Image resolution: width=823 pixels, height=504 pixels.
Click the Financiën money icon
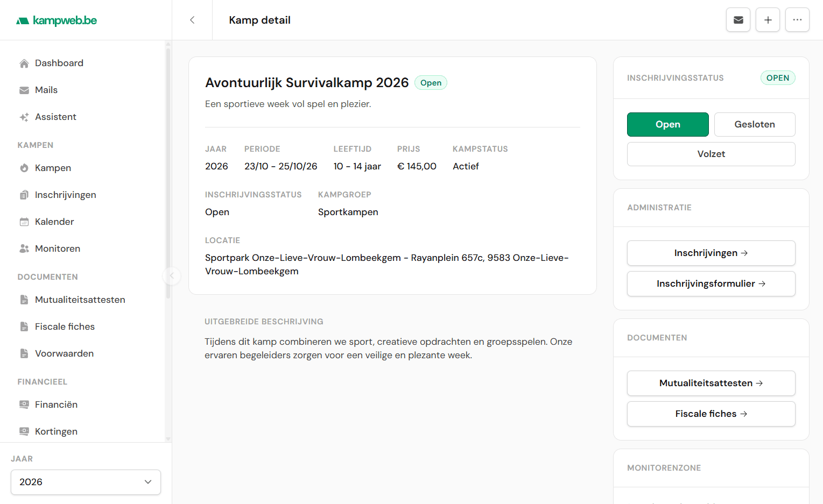click(x=24, y=405)
